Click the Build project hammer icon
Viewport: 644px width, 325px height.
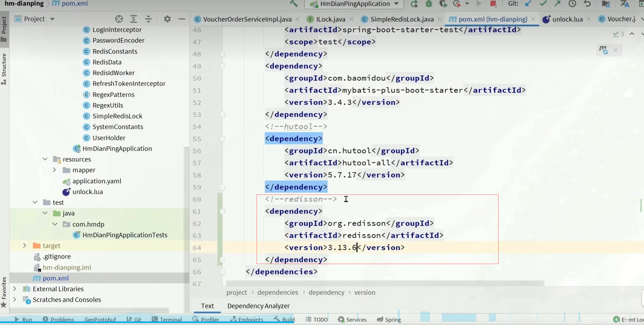pos(294,4)
